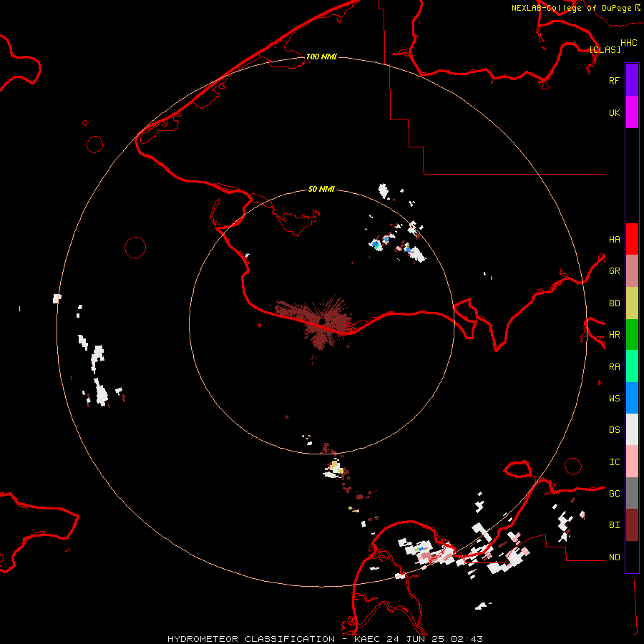Click the HYDROMETEOR CLASSIFICATION title text

point(251,639)
